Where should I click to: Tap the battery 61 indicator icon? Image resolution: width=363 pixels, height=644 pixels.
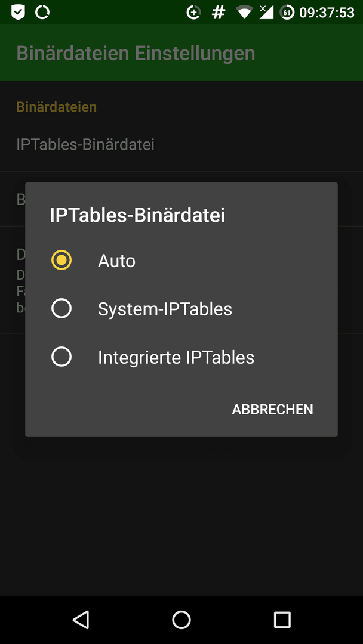tap(287, 13)
